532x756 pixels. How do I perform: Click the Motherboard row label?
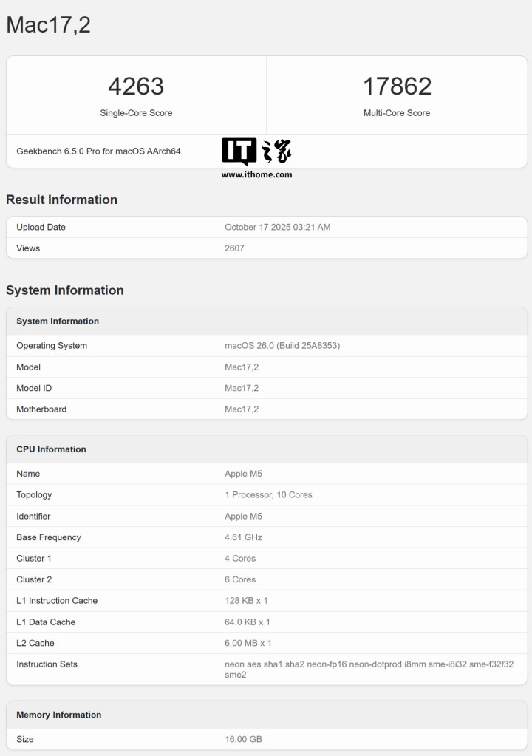(41, 409)
